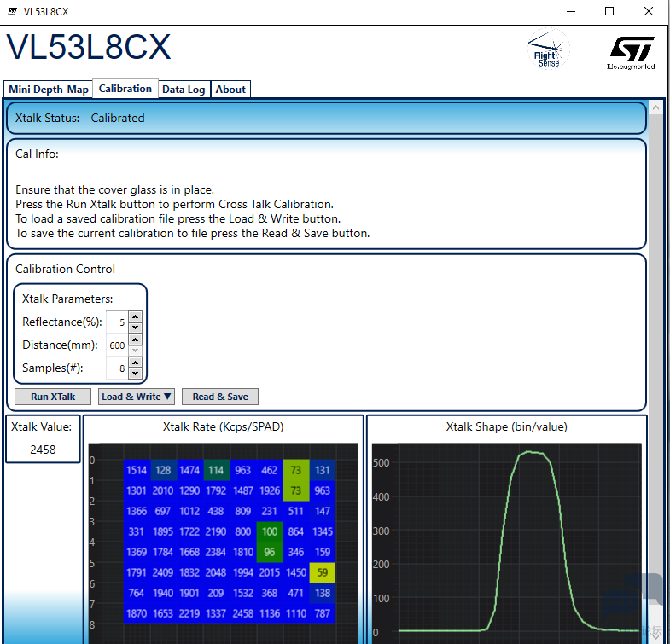Image resolution: width=670 pixels, height=644 pixels.
Task: Open the Data Log tab
Action: coord(184,90)
